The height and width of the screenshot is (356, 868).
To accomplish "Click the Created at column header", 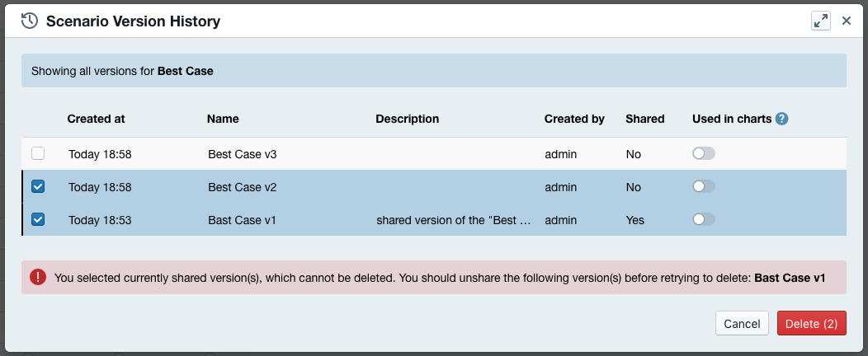I will tap(96, 119).
